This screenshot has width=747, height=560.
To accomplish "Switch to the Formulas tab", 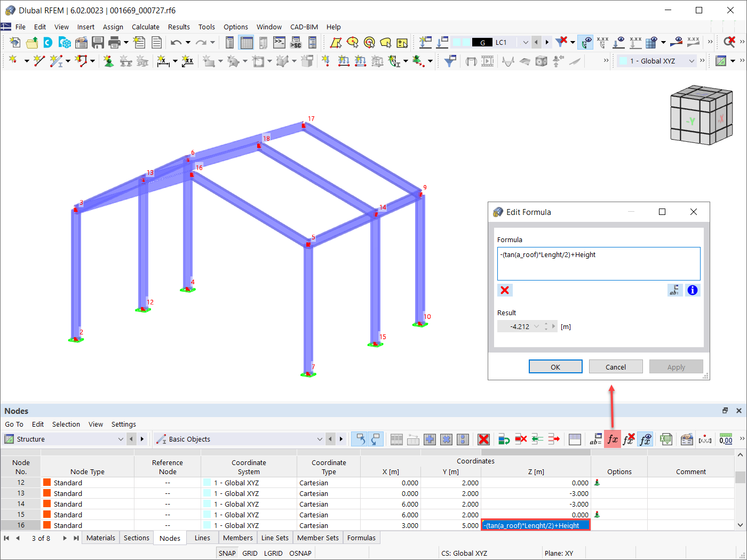I will pos(361,538).
